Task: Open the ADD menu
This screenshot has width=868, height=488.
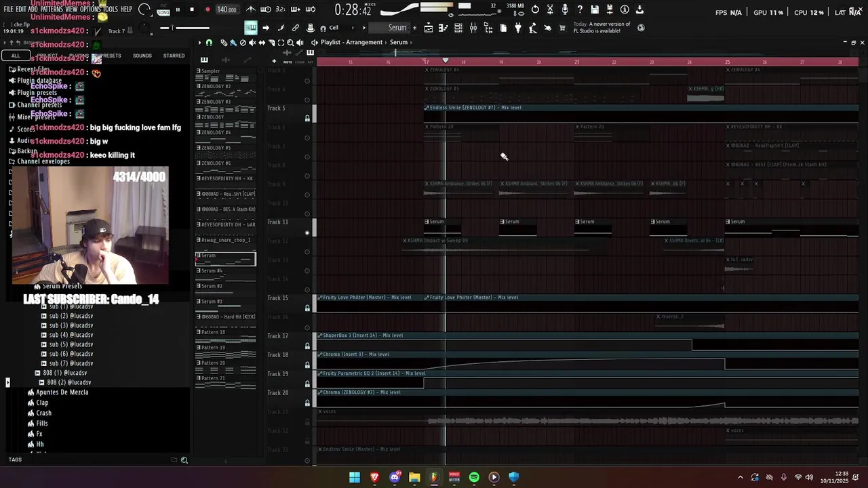Action: (x=33, y=9)
